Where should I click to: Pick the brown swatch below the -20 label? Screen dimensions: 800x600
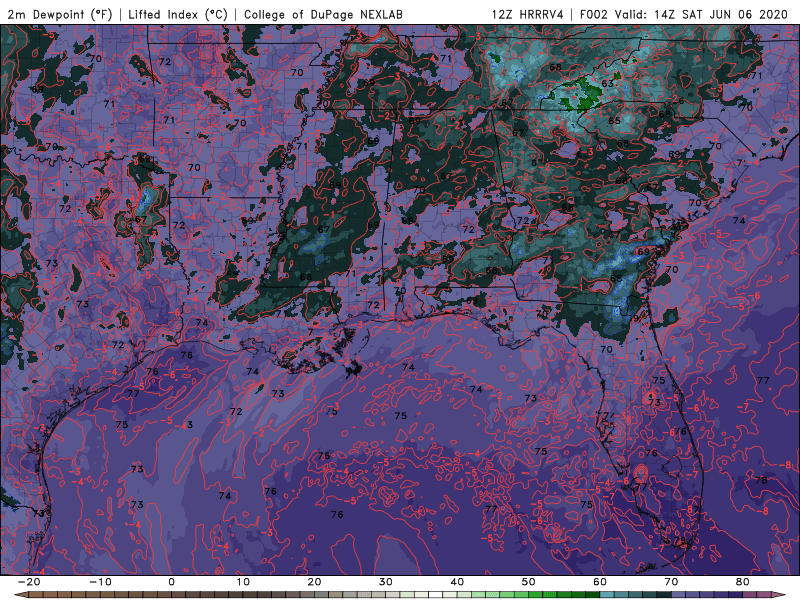coord(36,595)
